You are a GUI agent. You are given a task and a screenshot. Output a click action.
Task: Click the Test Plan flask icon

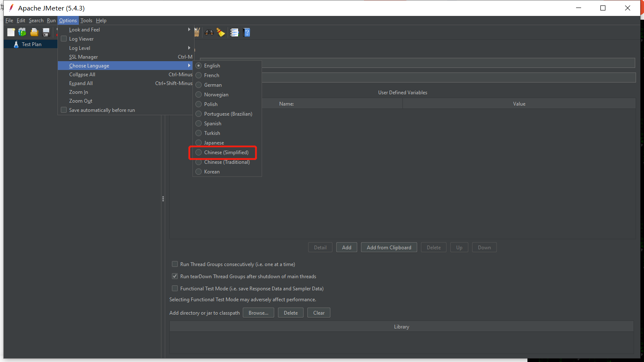(16, 44)
